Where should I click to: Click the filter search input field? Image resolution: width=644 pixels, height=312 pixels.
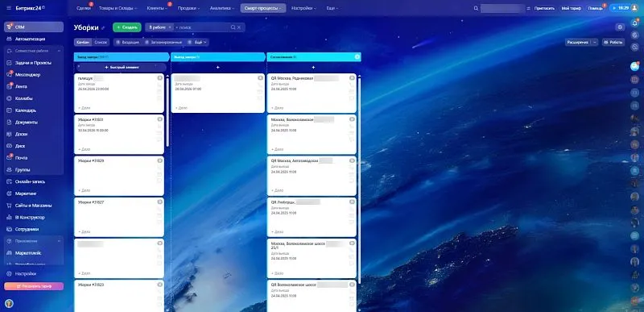(201, 27)
